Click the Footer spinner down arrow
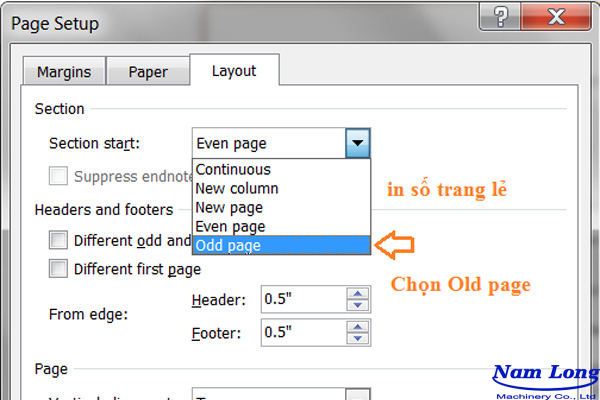The image size is (600, 400). [357, 337]
